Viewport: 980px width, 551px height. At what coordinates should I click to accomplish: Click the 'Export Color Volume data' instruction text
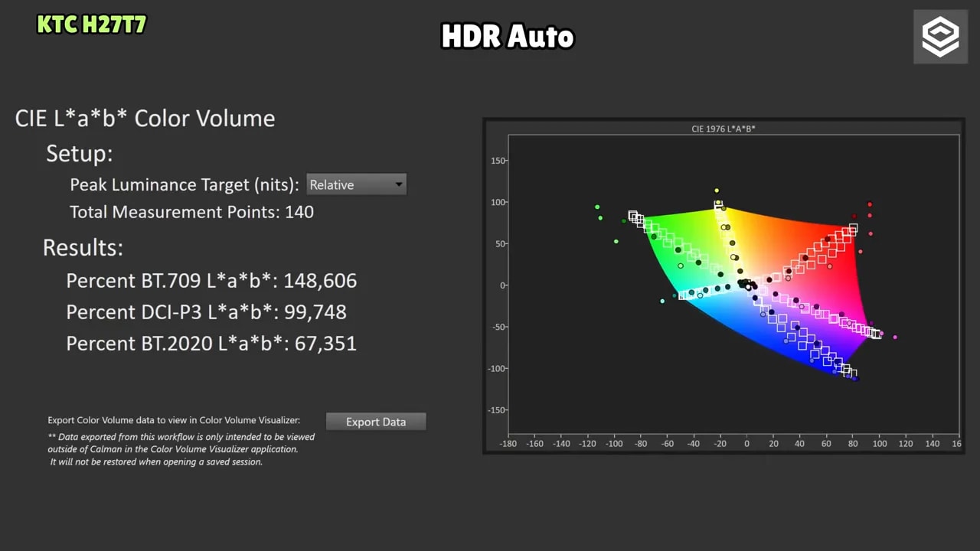174,420
